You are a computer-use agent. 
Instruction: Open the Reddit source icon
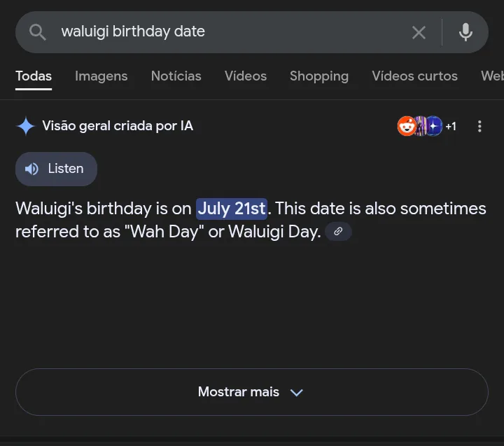[406, 126]
